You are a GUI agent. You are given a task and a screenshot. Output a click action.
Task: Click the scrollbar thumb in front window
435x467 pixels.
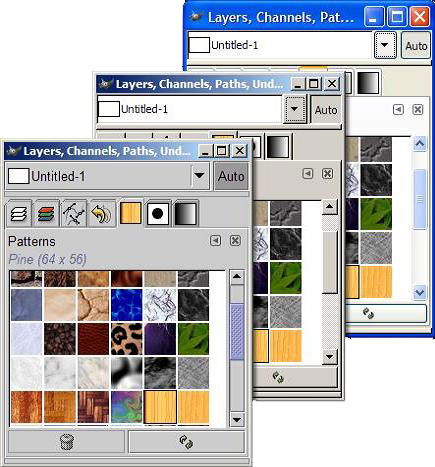(237, 332)
